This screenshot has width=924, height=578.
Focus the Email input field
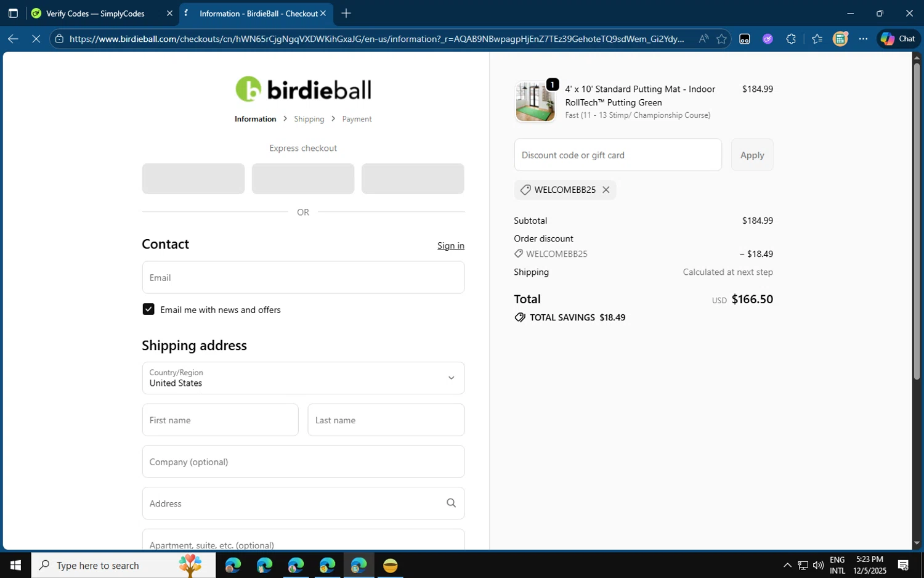(x=303, y=277)
